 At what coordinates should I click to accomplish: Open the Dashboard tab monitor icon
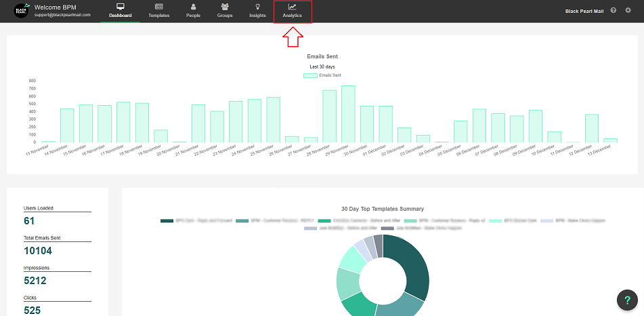(x=121, y=7)
